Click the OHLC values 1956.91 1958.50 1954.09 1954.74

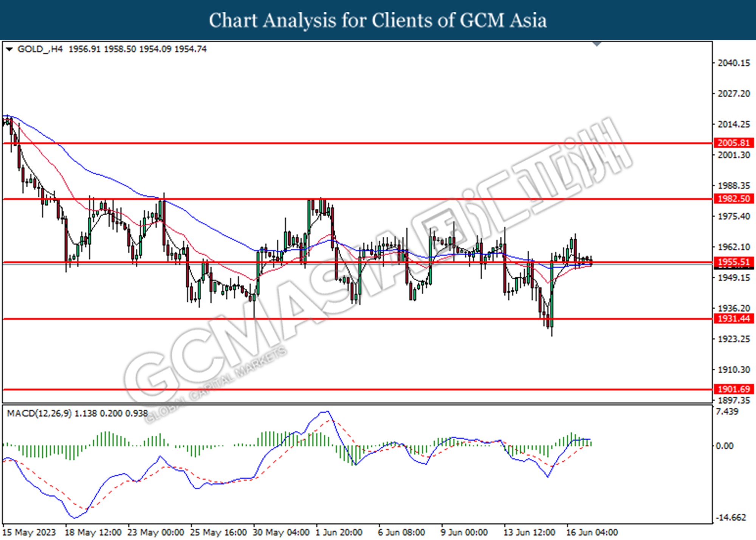pos(138,49)
